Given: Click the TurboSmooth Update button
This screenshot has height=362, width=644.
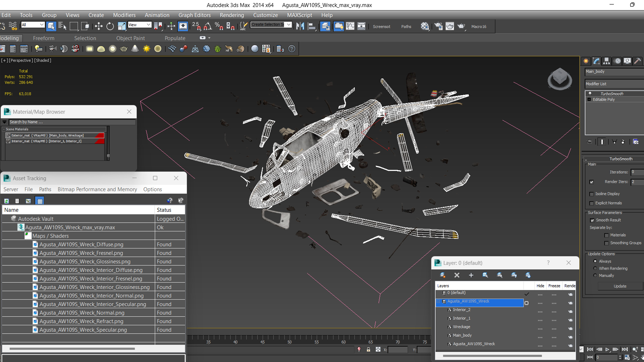Looking at the screenshot, I should (620, 286).
